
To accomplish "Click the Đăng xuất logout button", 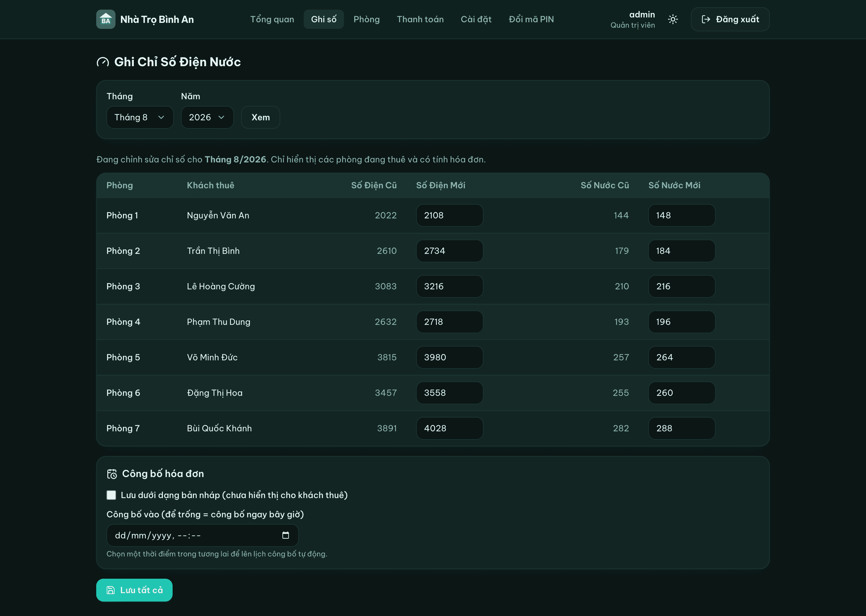I will tap(730, 19).
